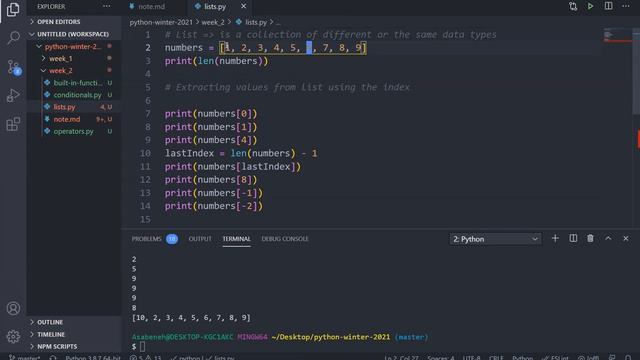Collapse the python-winter-2... folder

tap(73, 47)
